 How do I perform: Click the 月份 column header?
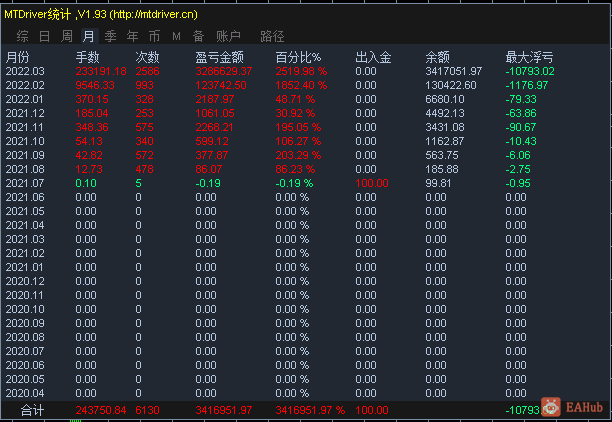coord(18,57)
